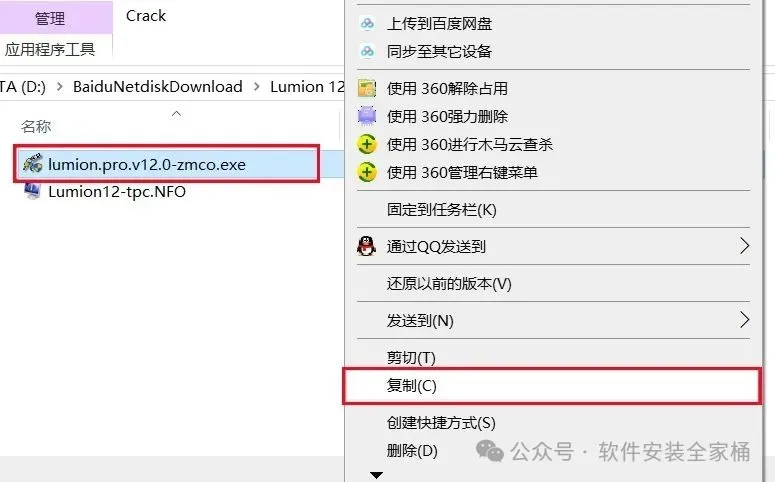Expand more menu items with bottom arrow
This screenshot has height=482, width=775.
point(376,476)
